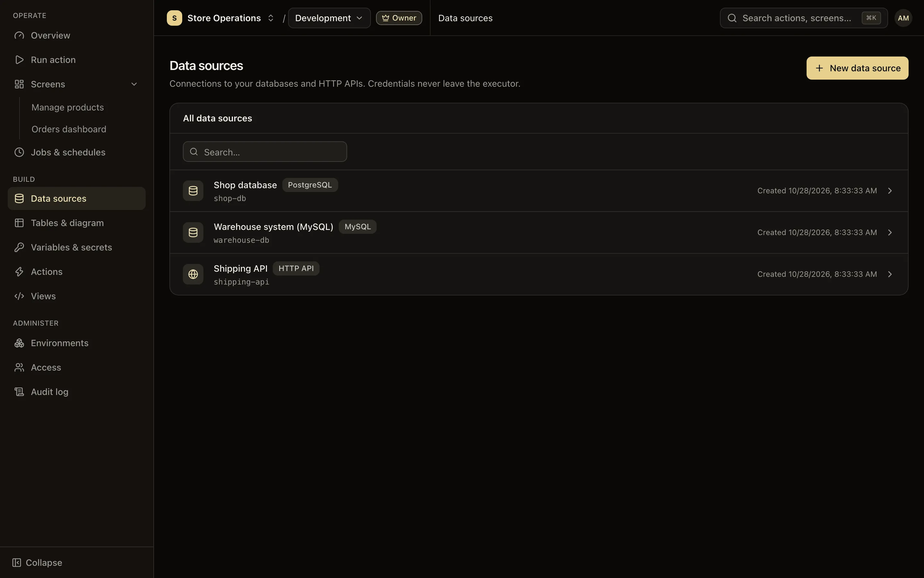Click the Shipping API globe icon

193,274
